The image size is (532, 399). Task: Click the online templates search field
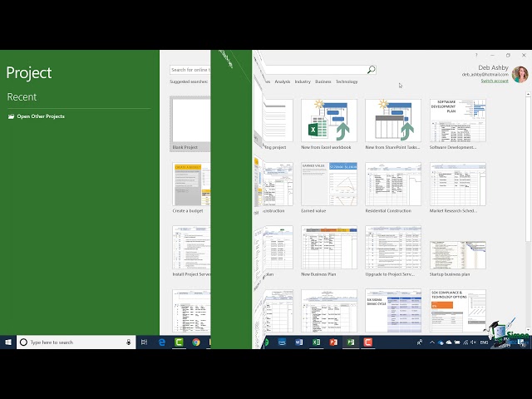190,70
